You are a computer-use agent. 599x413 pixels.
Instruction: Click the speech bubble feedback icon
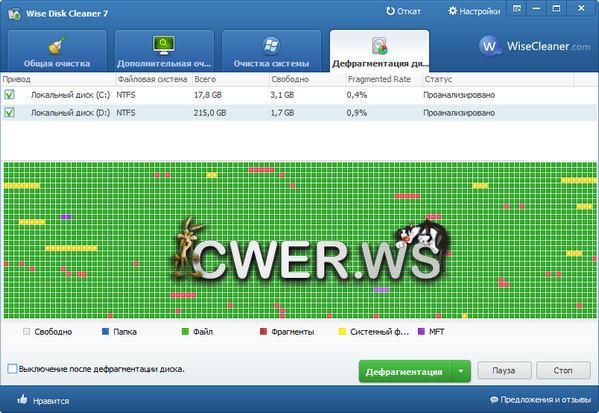494,400
